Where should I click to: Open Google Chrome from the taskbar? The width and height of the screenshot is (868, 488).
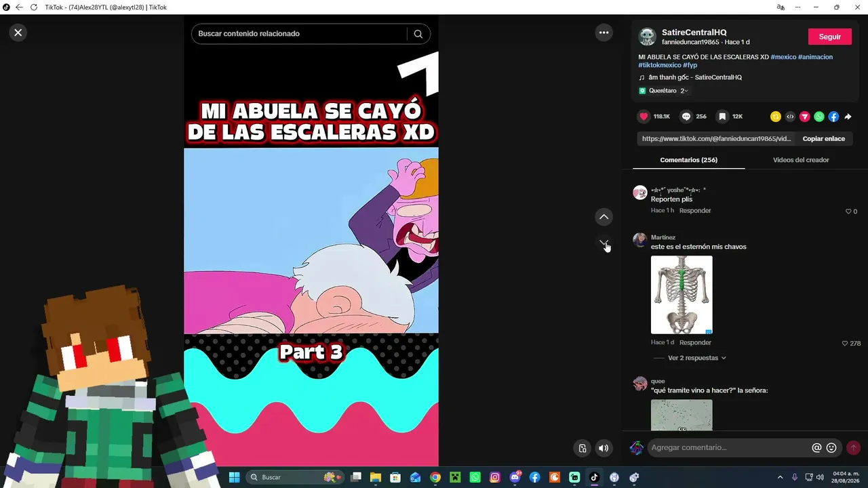[x=435, y=477]
